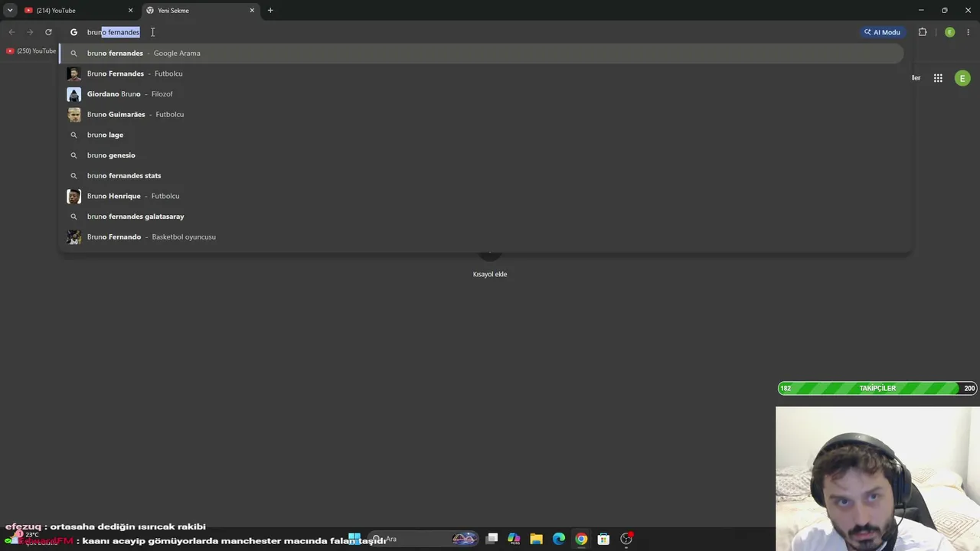The height and width of the screenshot is (551, 980).
Task: Close the (214) YouTube tab
Action: [130, 11]
